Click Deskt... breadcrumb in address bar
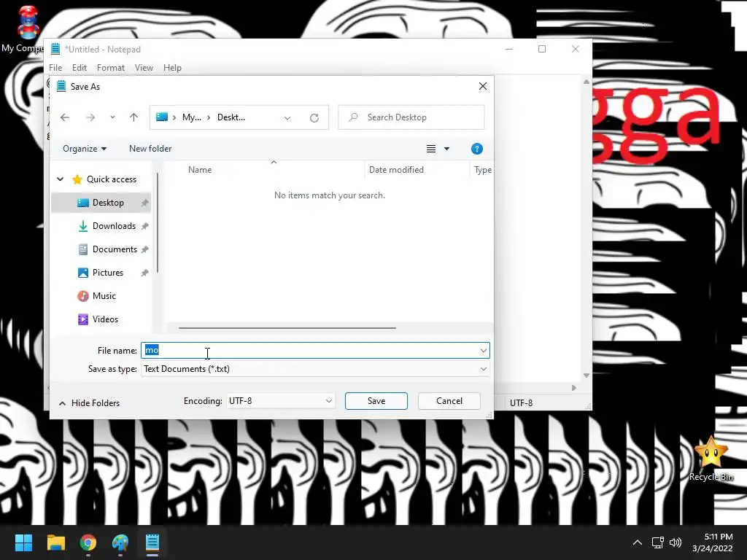The width and height of the screenshot is (747, 560). (231, 117)
